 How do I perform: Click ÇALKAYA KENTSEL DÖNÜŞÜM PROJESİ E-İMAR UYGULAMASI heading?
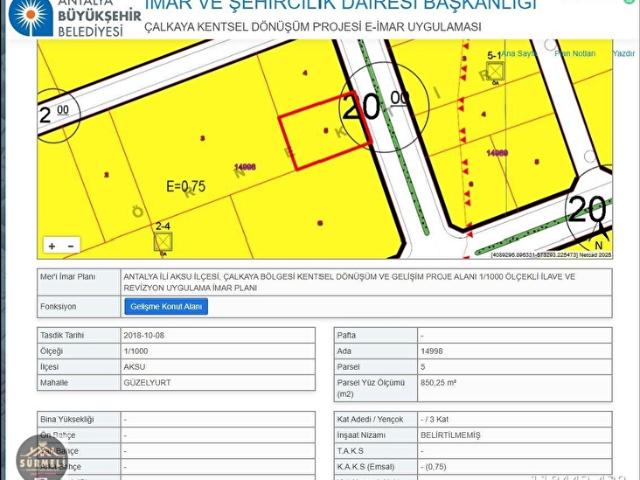click(313, 27)
